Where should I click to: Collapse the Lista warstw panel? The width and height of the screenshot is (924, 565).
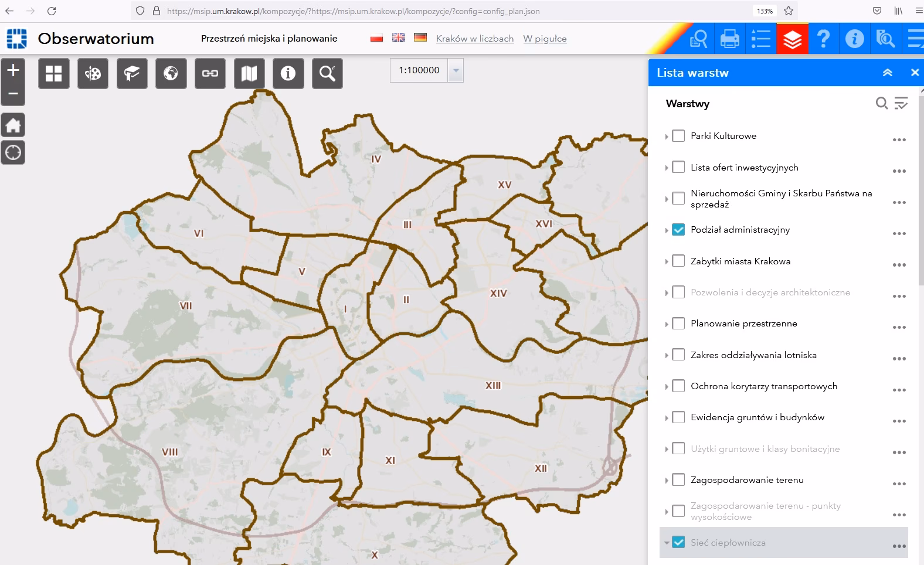click(x=887, y=73)
